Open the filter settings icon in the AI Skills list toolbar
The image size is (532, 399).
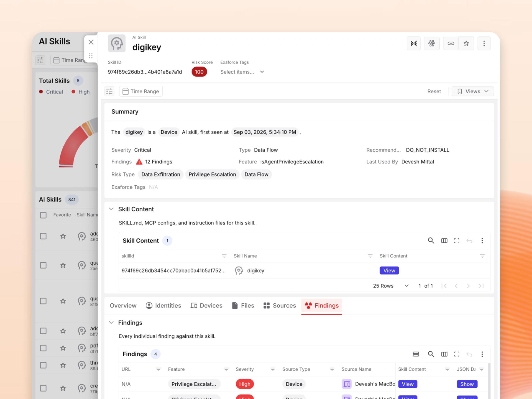point(40,60)
